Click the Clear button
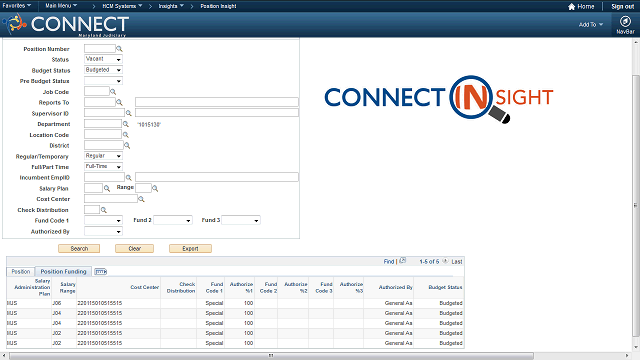This screenshot has height=360, width=640. tap(134, 249)
